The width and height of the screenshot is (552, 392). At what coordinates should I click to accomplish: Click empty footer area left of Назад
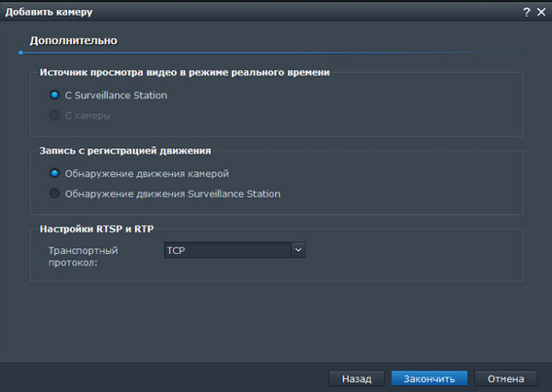click(166, 378)
